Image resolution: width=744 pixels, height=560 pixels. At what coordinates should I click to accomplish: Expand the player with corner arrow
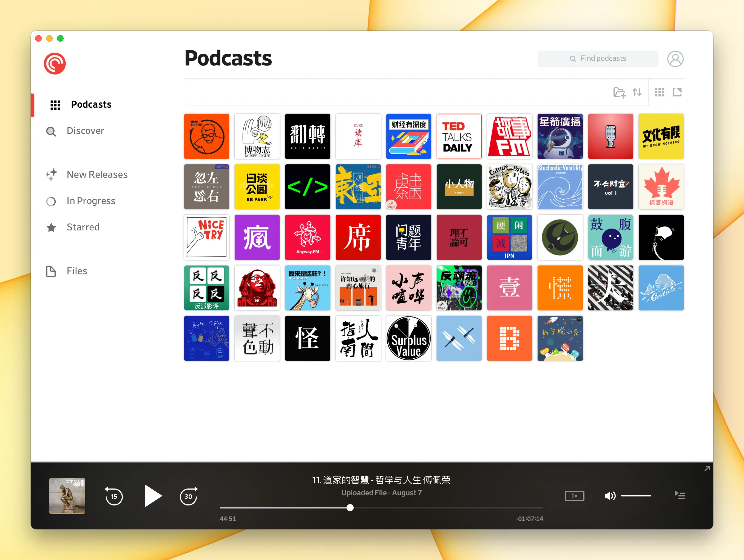click(707, 468)
